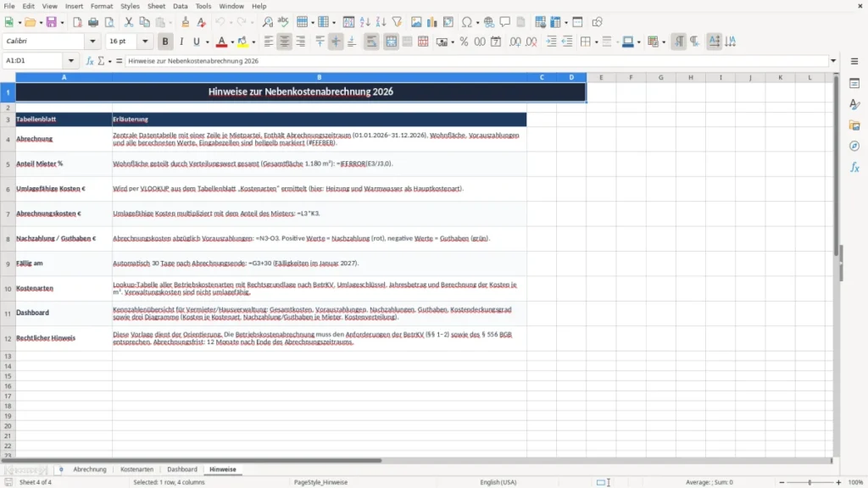
Task: Click zoom out minus button
Action: [x=782, y=482]
